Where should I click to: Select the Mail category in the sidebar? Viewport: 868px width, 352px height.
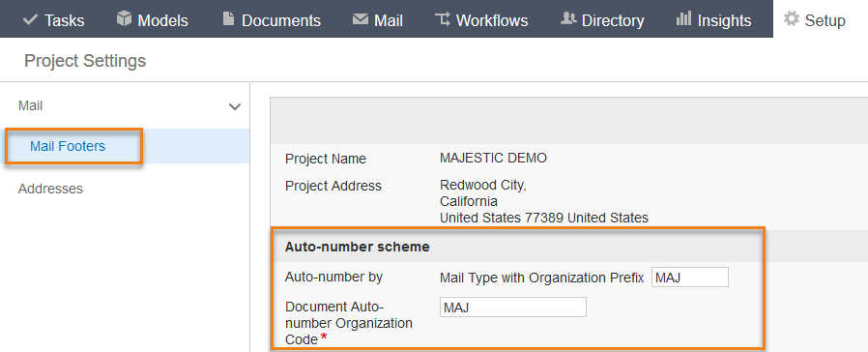(x=30, y=105)
